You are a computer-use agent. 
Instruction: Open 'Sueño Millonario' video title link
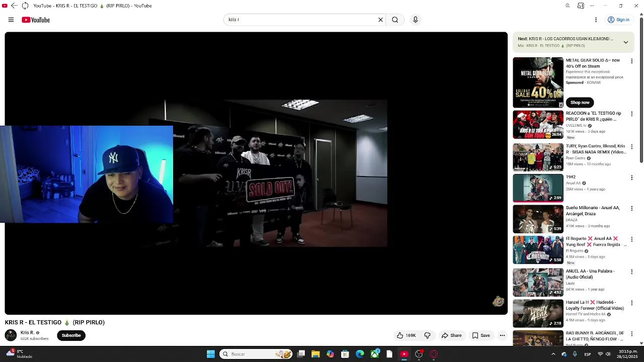tap(593, 211)
